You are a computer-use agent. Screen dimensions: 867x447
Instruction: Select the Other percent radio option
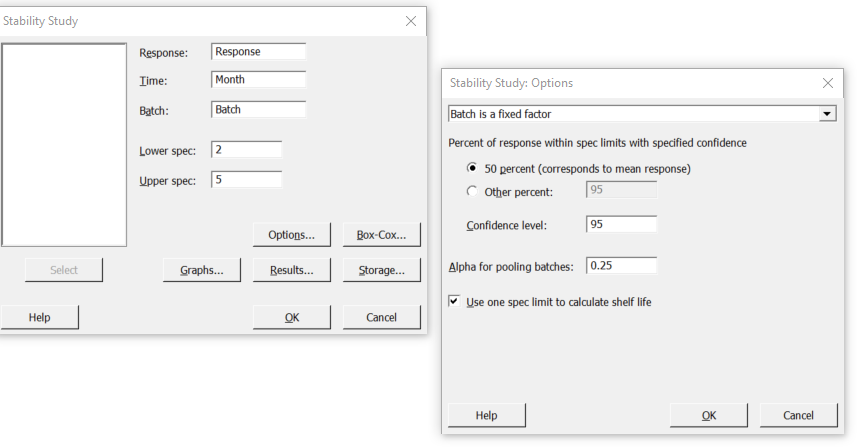click(472, 191)
